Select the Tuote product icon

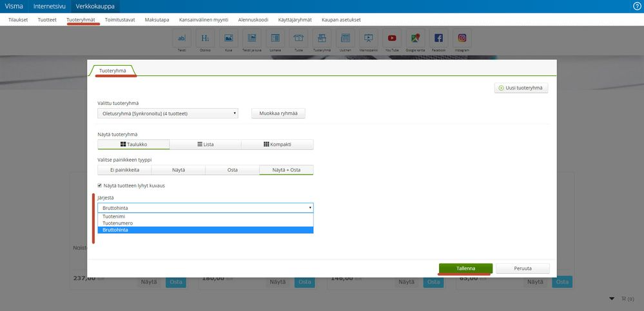point(298,38)
